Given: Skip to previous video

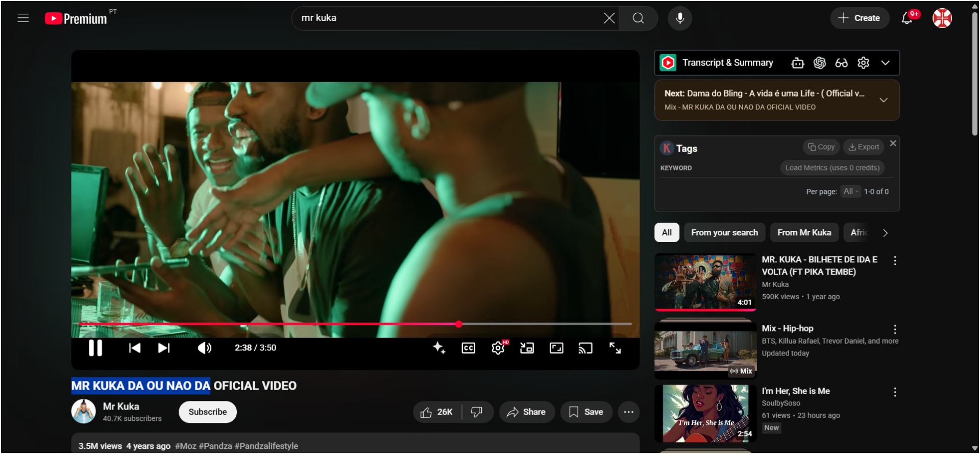Looking at the screenshot, I should (x=135, y=348).
